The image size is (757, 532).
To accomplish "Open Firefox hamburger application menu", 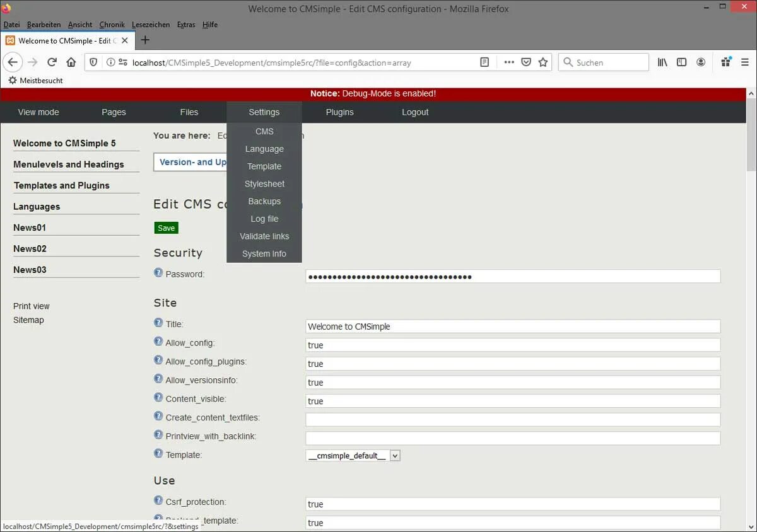I will tap(745, 62).
